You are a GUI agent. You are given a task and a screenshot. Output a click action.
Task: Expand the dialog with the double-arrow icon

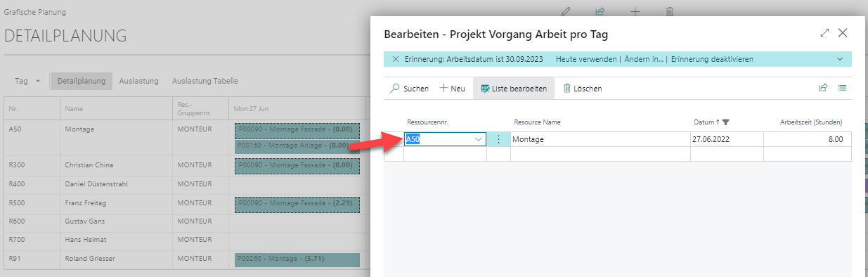[x=824, y=33]
